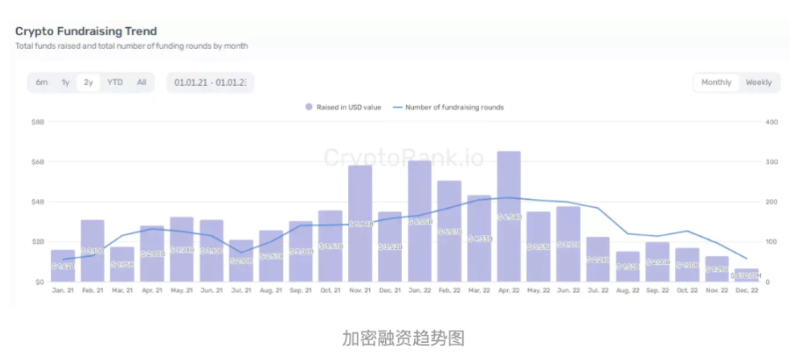Click the 加密融资趋势图 caption

[403, 339]
